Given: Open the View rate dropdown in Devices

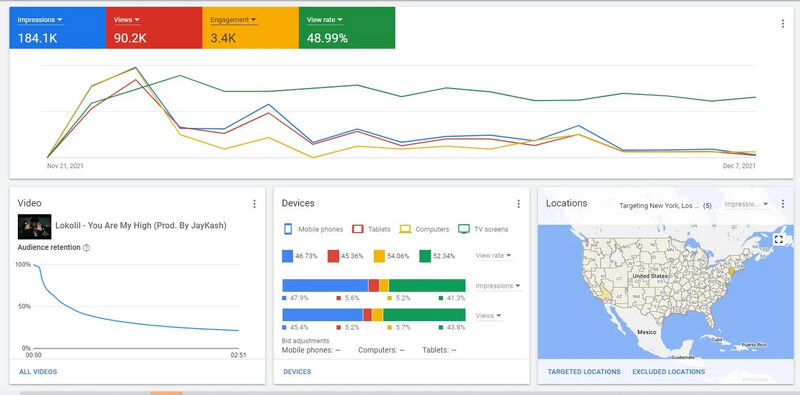Looking at the screenshot, I should (x=493, y=256).
